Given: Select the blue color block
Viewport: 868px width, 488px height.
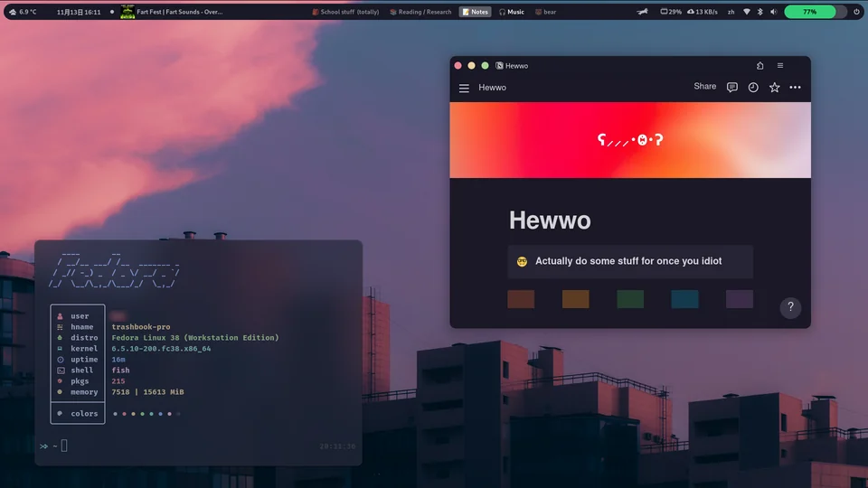Looking at the screenshot, I should coord(684,299).
